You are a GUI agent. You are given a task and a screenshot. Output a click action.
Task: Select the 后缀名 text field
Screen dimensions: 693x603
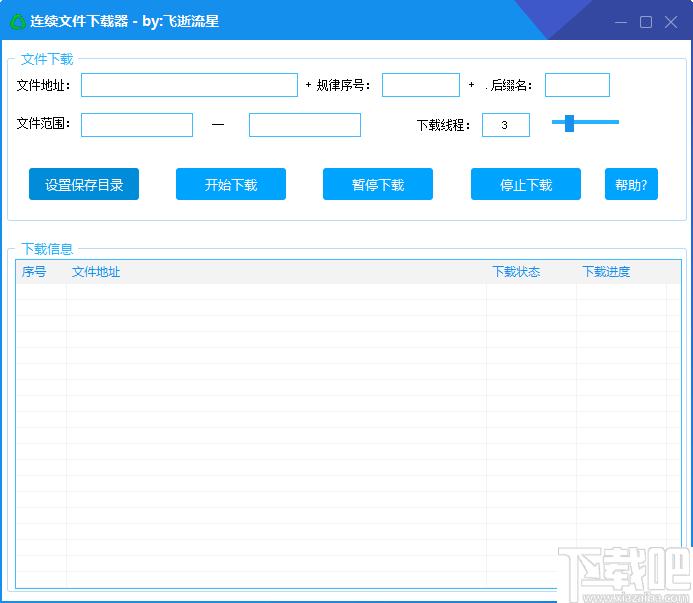click(x=577, y=85)
